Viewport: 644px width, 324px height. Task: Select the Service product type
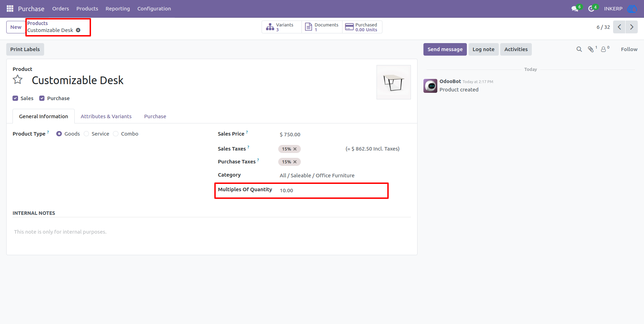click(86, 134)
